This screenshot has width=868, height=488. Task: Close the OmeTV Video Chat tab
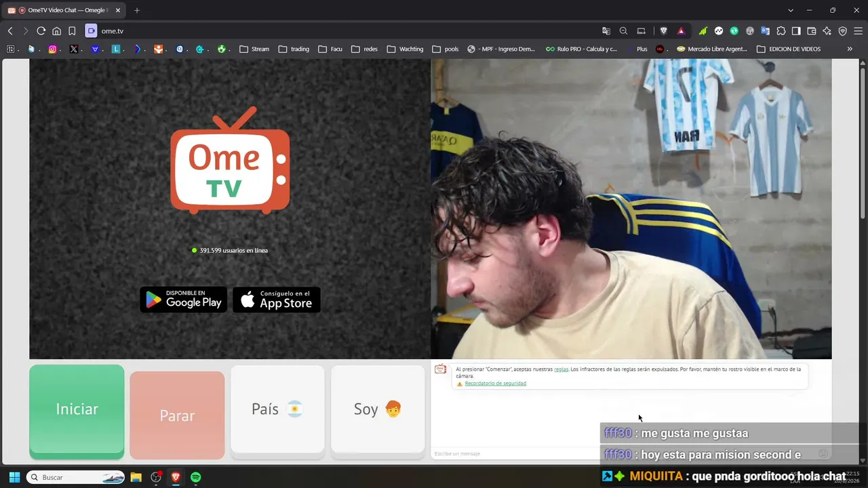tap(117, 10)
